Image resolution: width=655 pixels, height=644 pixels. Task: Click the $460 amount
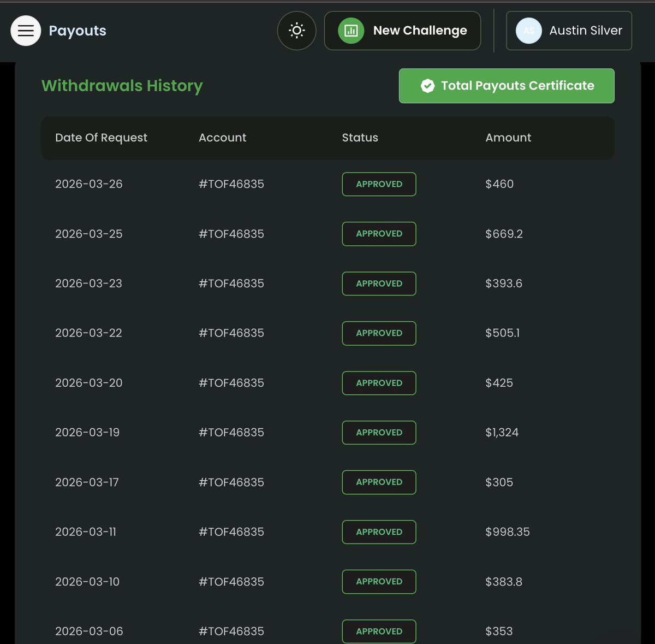click(x=499, y=184)
